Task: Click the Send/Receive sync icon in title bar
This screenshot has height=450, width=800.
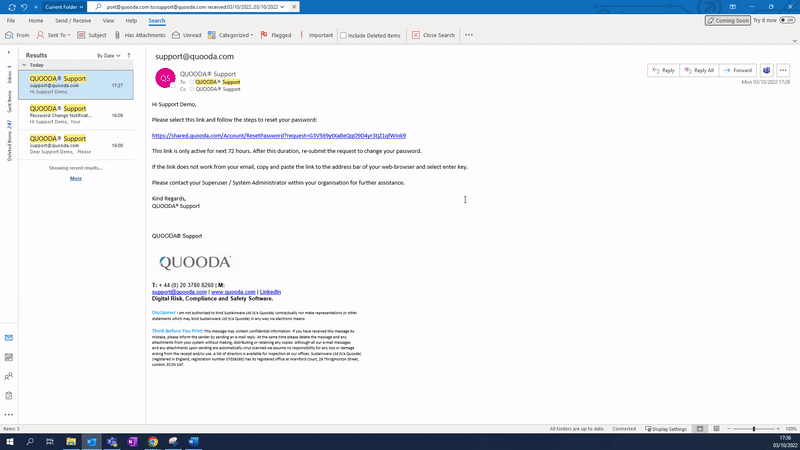Action: point(12,7)
